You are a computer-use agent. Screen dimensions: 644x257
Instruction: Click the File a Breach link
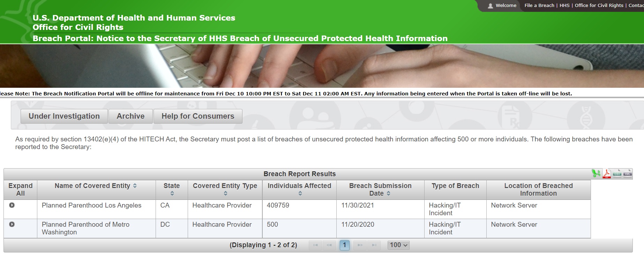pyautogui.click(x=539, y=6)
